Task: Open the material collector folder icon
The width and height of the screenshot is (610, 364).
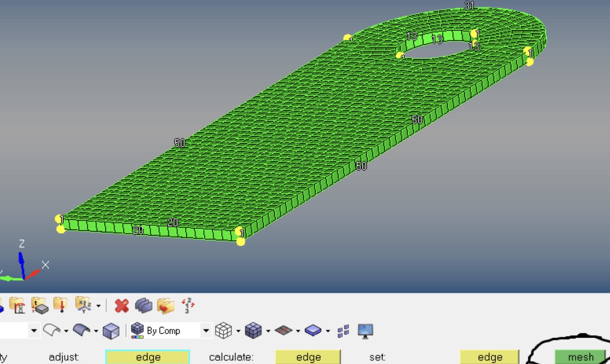Action: coord(17,305)
